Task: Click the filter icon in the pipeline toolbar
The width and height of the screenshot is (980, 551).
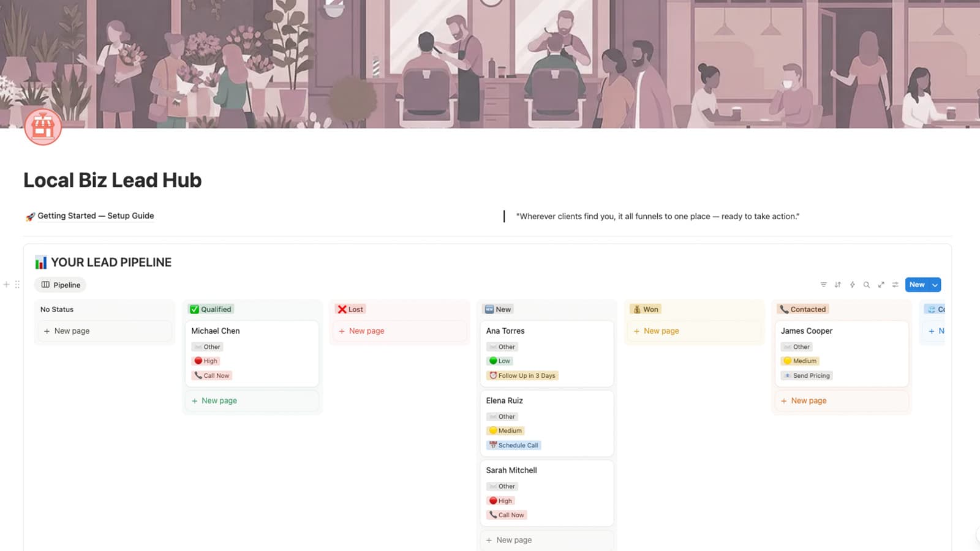Action: pyautogui.click(x=823, y=285)
